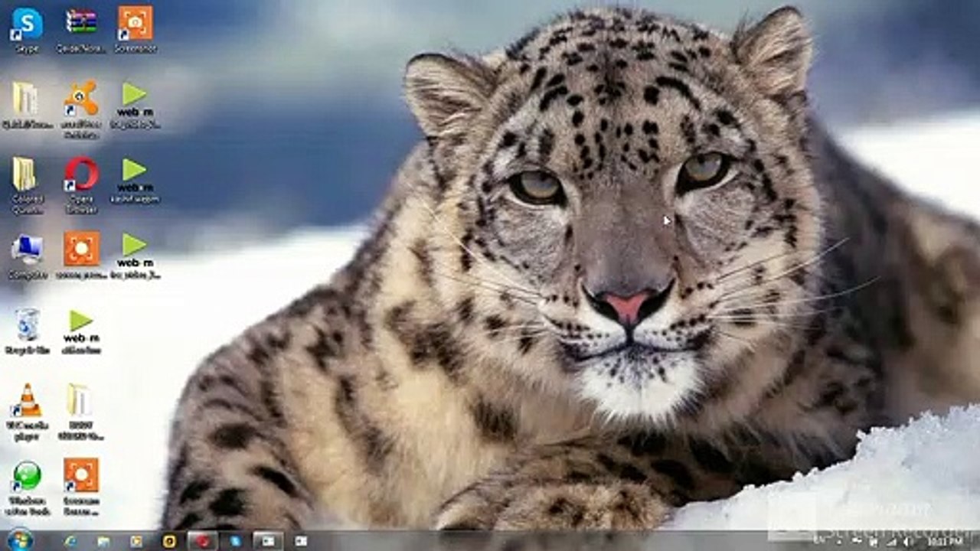Open File Explorer from the taskbar
The width and height of the screenshot is (980, 551).
pos(103,541)
